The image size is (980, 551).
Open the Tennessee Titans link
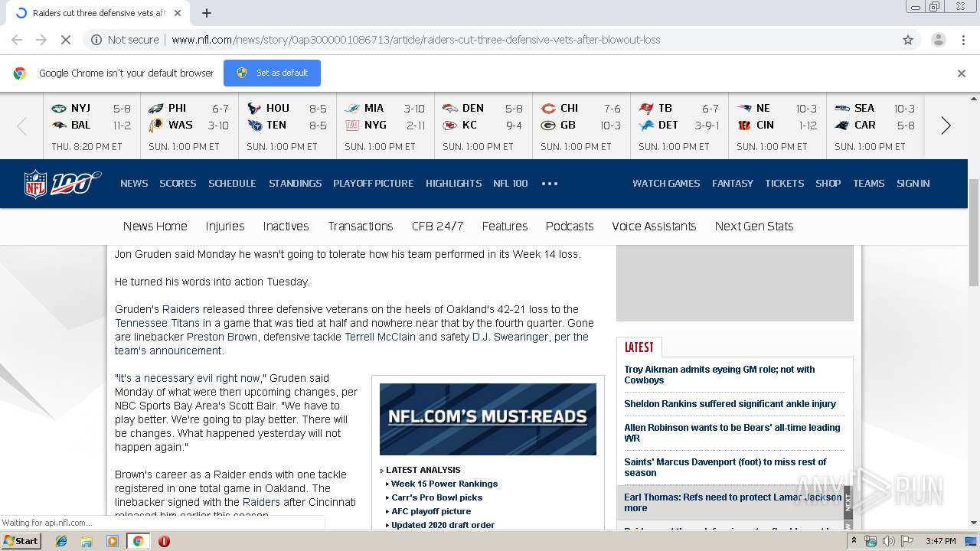tap(157, 323)
